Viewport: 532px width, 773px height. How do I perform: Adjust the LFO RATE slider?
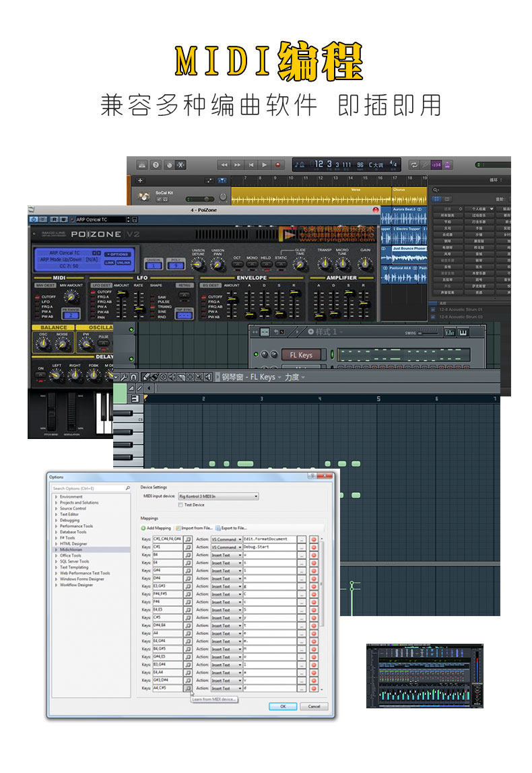point(139,304)
